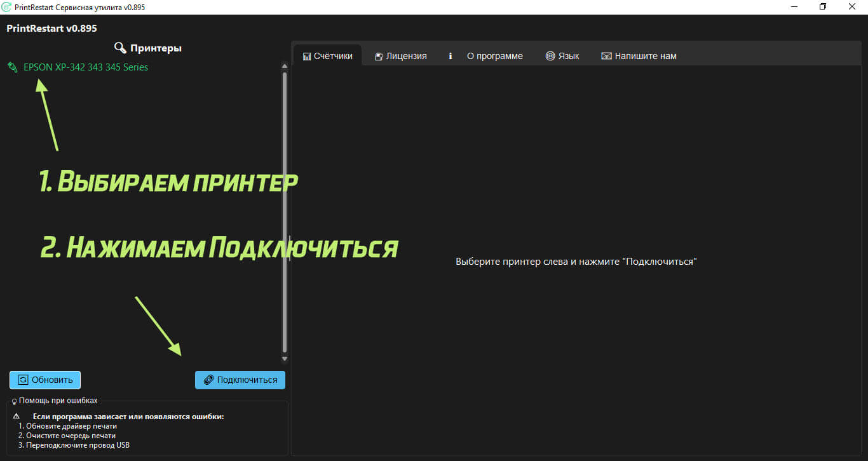Screen dimensions: 868x461
Task: Click the Принтеры heading
Action: (x=156, y=48)
